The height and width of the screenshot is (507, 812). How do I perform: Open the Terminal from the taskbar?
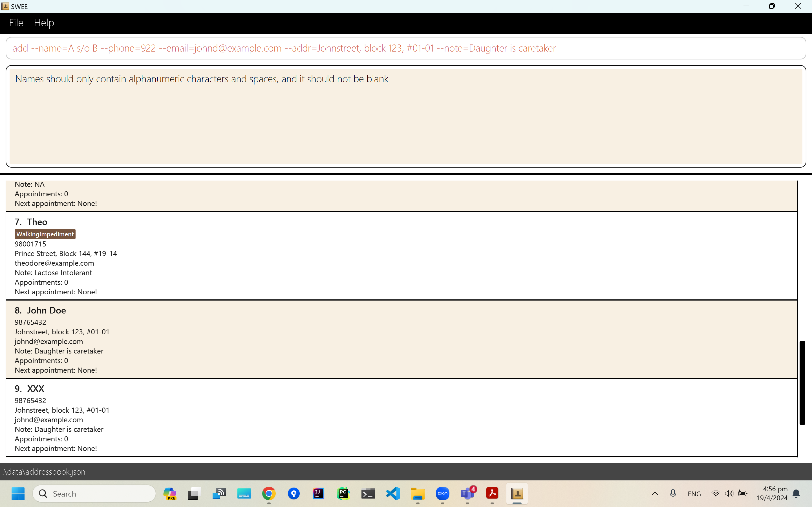(368, 493)
